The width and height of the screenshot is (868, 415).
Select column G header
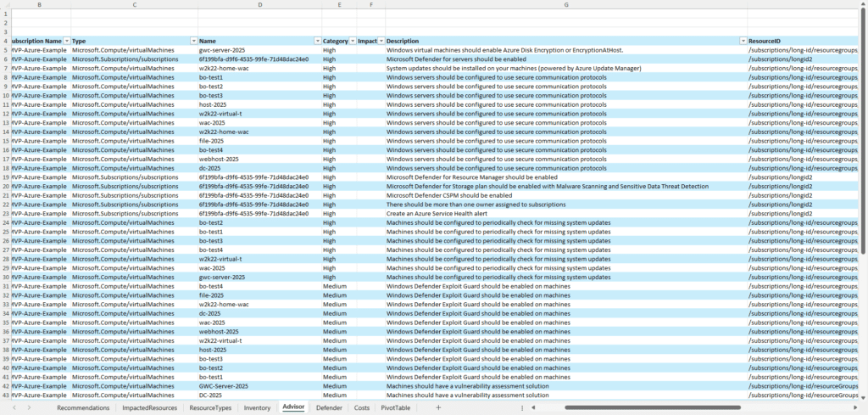coord(565,5)
